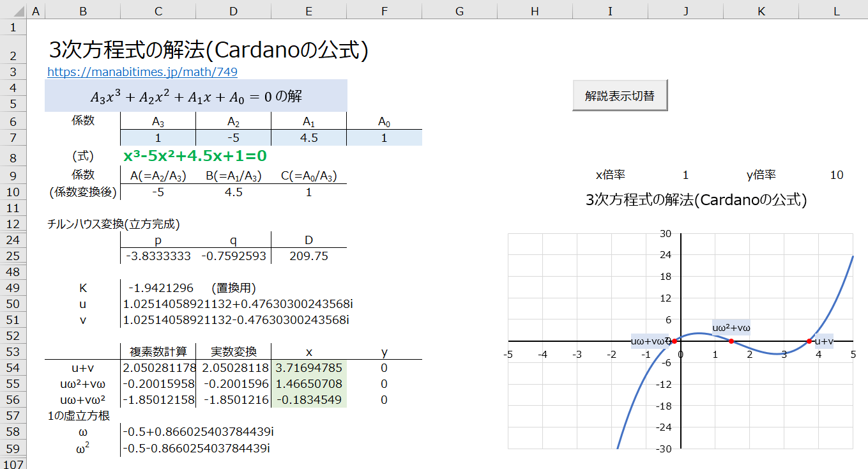Image resolution: width=868 pixels, height=469 pixels.
Task: Select row 25 header
Action: (13, 256)
